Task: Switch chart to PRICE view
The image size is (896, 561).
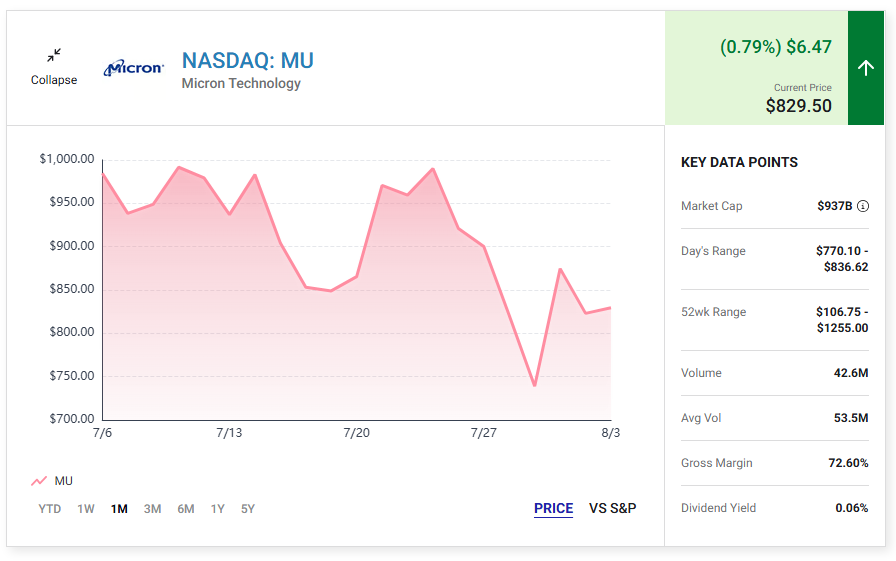Action: point(553,508)
